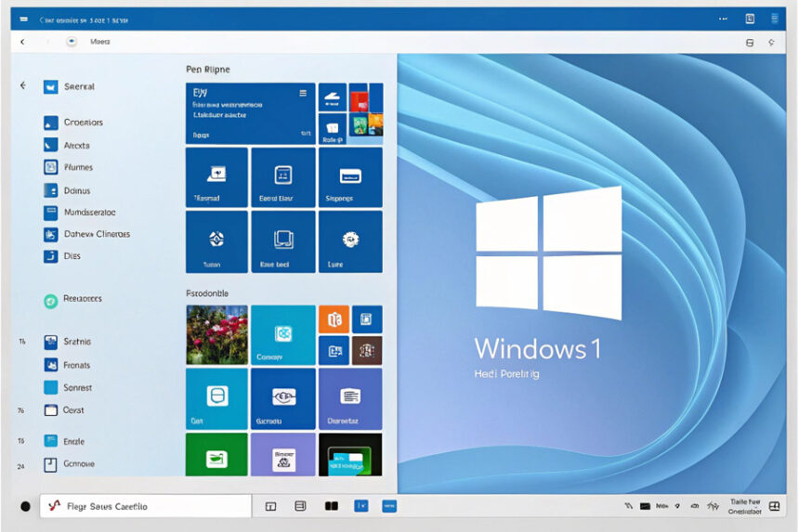Screen dimensions: 799x532
Task: Open the black book taskbar icon
Action: (332, 505)
